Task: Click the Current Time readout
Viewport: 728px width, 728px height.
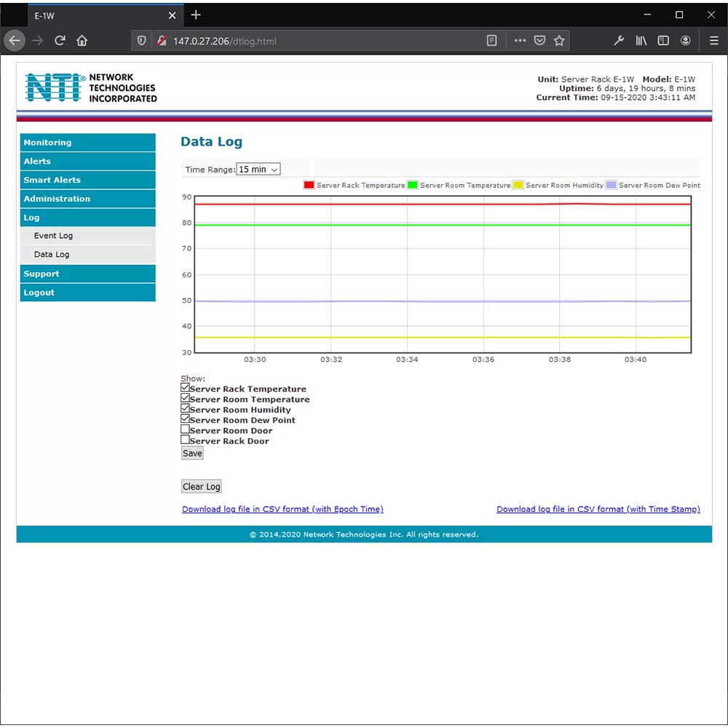Action: click(x=616, y=98)
